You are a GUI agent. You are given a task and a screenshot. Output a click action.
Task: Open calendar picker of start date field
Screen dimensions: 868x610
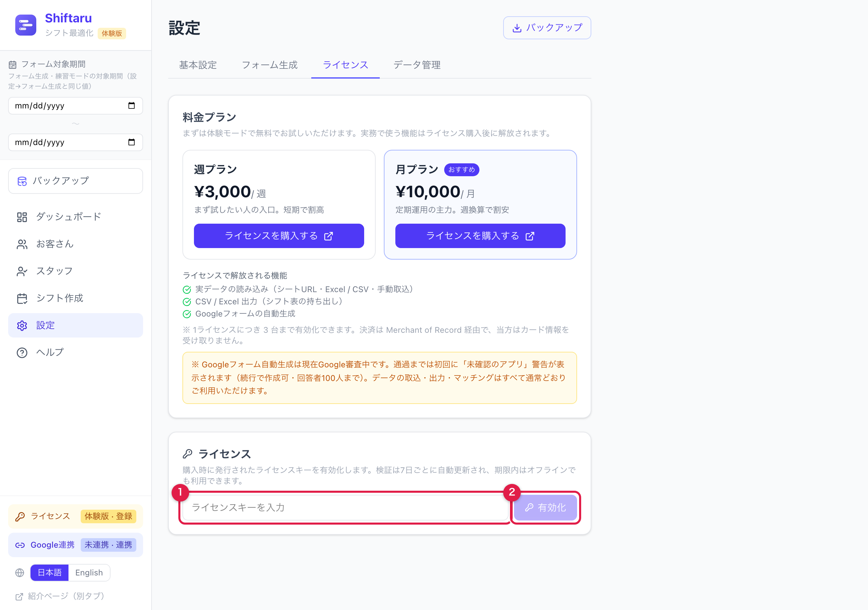pyautogui.click(x=131, y=105)
